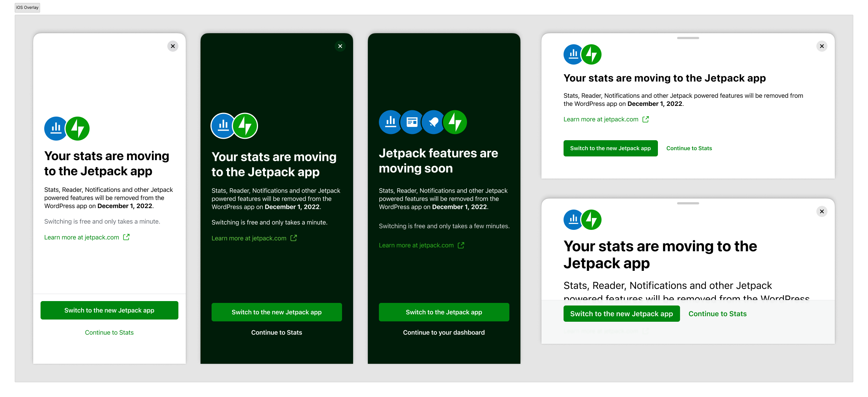This screenshot has width=868, height=397.
Task: Click the Reader icon in the 'Jetpack features' card
Action: coord(412,122)
